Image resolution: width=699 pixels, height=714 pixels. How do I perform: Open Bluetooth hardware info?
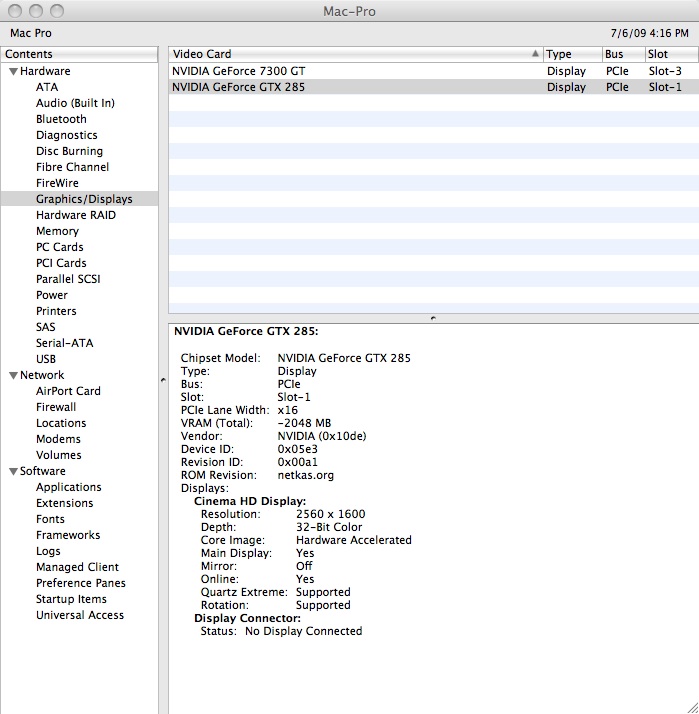[x=61, y=119]
